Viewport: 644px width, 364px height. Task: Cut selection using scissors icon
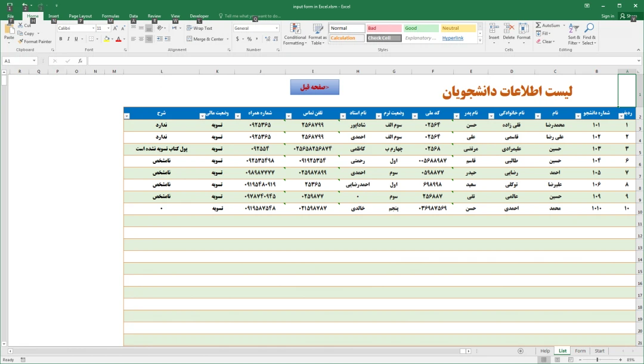tap(20, 26)
